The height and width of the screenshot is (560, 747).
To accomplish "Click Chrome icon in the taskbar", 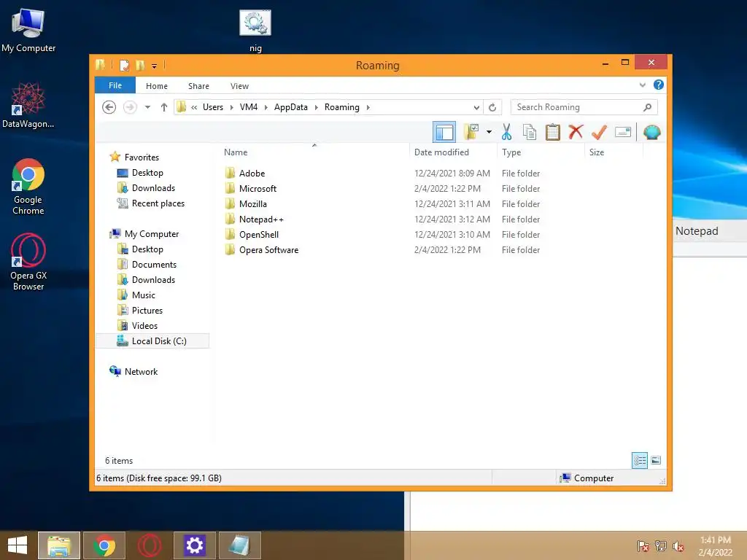I will 104,545.
